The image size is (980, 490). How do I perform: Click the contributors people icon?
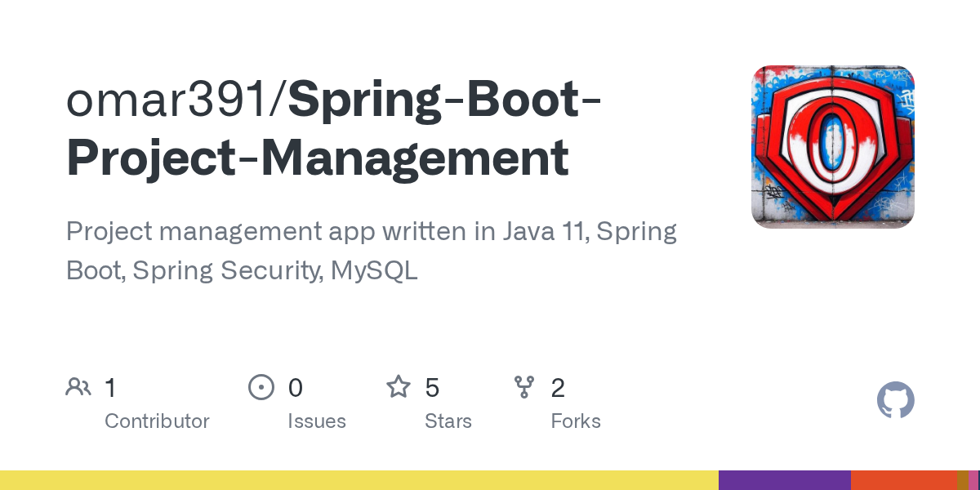tap(78, 387)
